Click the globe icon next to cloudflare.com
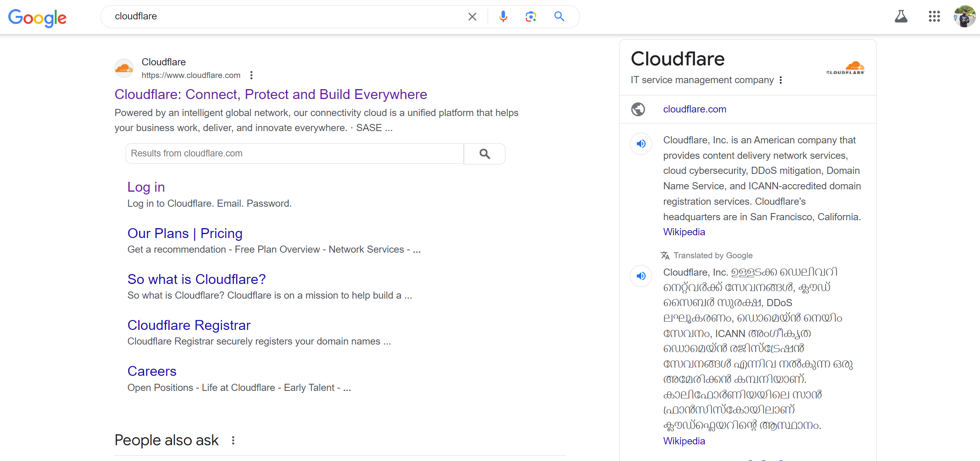The height and width of the screenshot is (461, 980). (638, 109)
